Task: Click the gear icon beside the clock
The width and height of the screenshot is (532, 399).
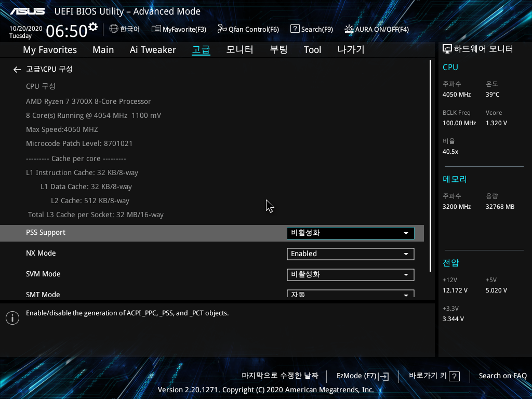Action: point(92,27)
